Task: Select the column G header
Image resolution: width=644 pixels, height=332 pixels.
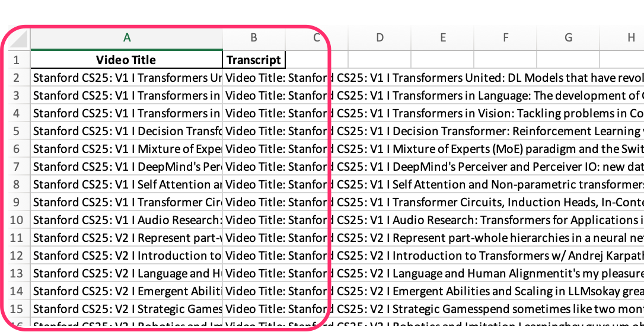Action: point(568,38)
